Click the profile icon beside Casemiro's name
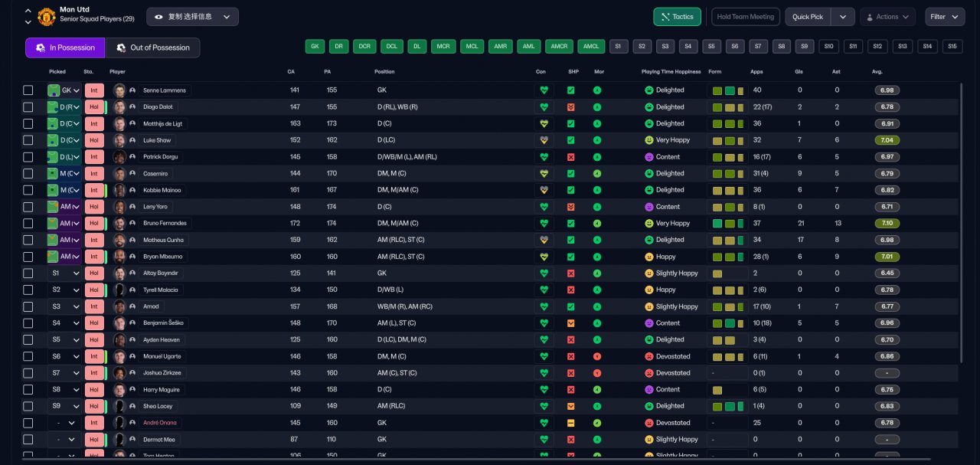The width and height of the screenshot is (980, 465). (132, 174)
